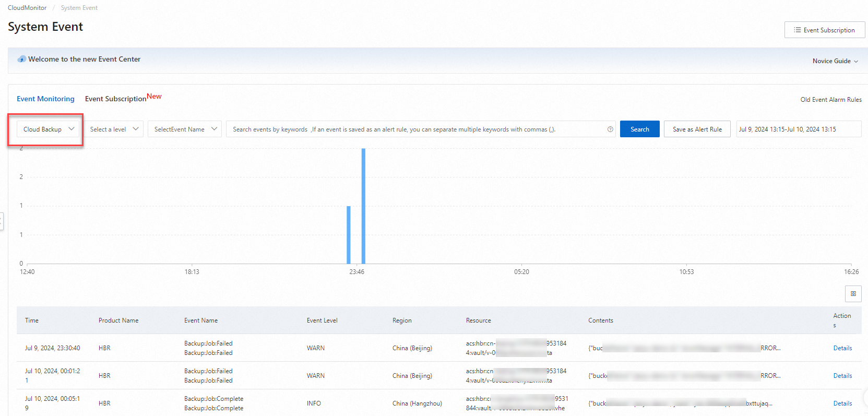Switch to the Event Subscription tab
This screenshot has width=868, height=416.
pyautogui.click(x=115, y=99)
